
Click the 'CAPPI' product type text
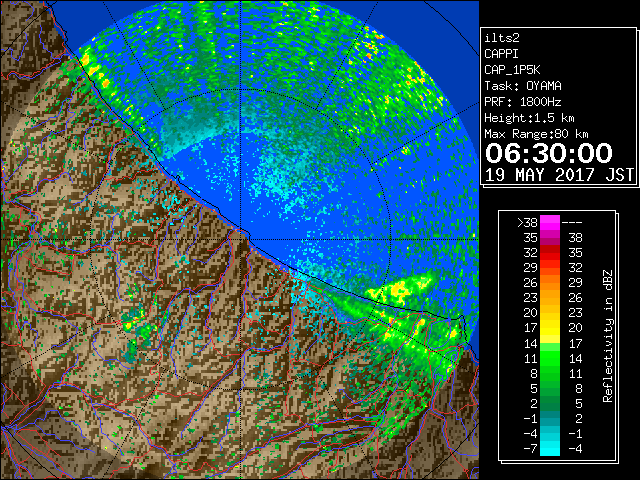pos(501,54)
